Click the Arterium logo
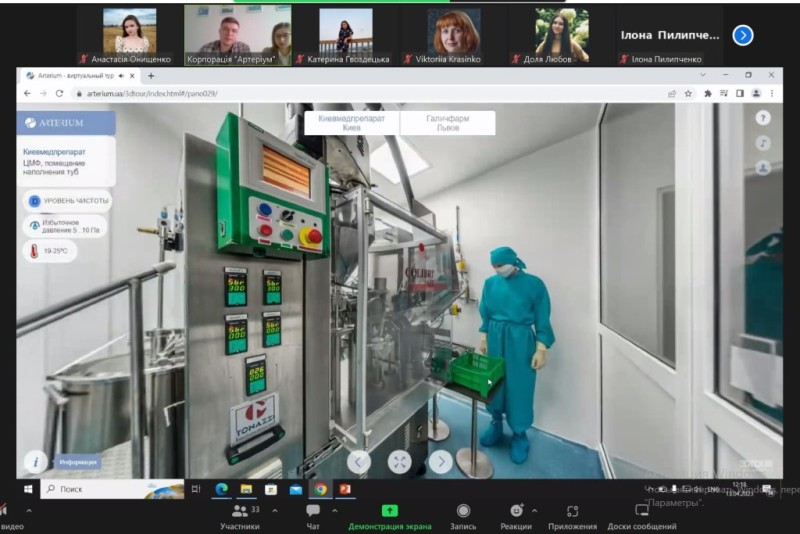The image size is (800, 534). (66, 123)
